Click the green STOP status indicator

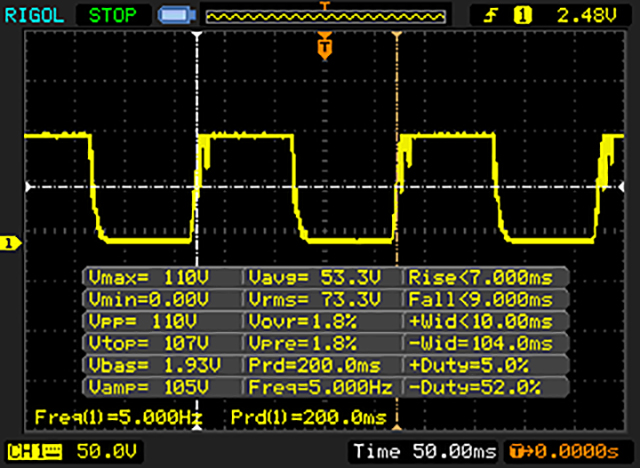pyautogui.click(x=112, y=16)
